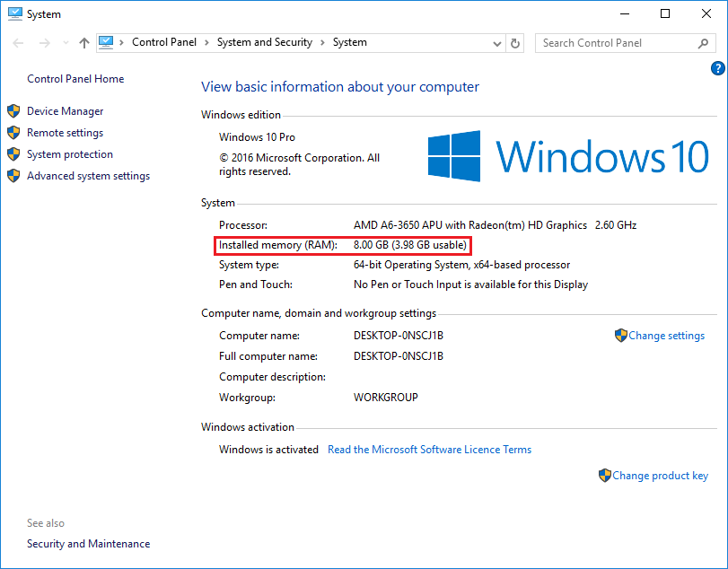Screen dimensions: 728x569
Task: Click shield icon beside Advanced system settings
Action: [13, 176]
